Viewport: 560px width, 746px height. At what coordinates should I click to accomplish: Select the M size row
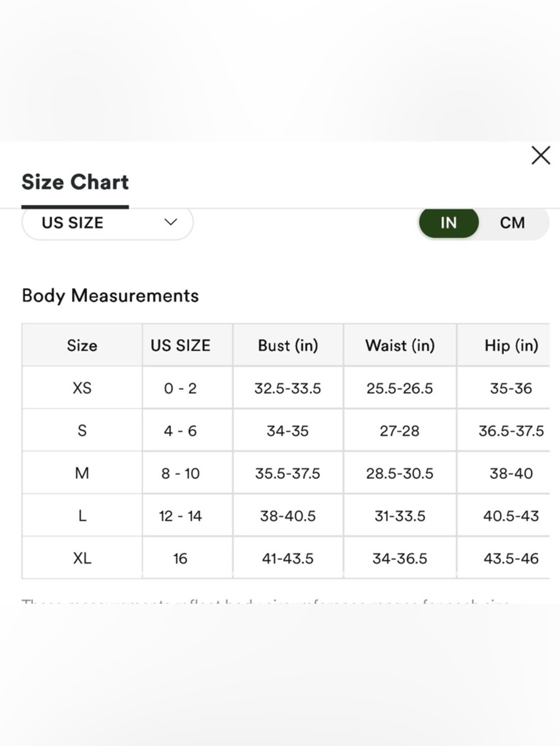click(x=286, y=473)
